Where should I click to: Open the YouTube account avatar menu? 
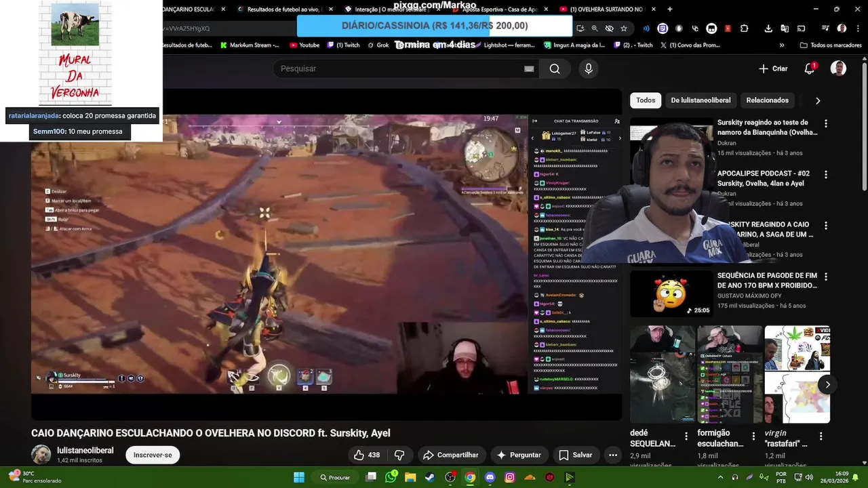tap(839, 68)
